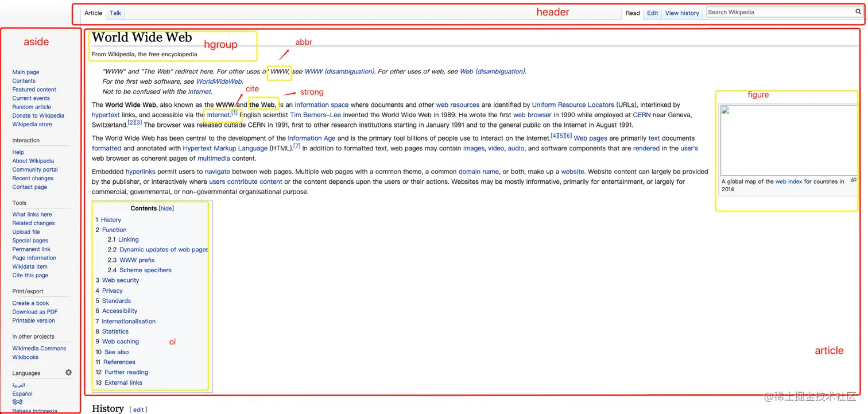This screenshot has width=868, height=414.
Task: Hide the Contents table via hide toggle
Action: [166, 208]
